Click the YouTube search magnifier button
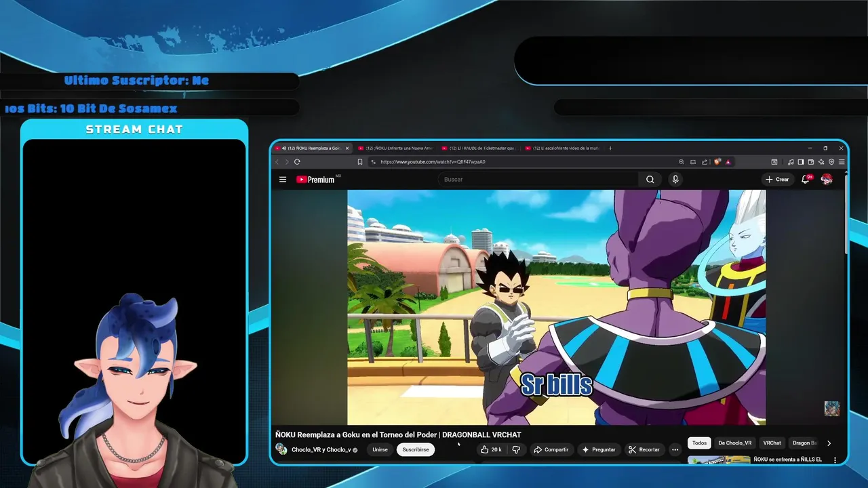 coord(650,180)
